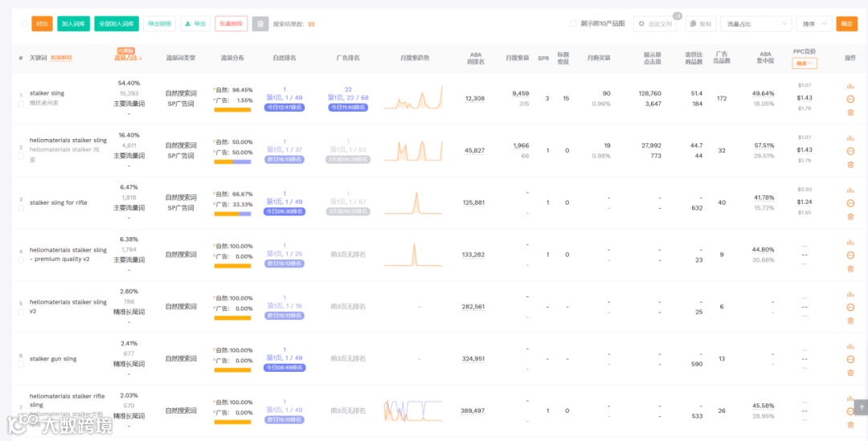The image size is (868, 441).
Task: Open more-options icon for stalker sling for rifle
Action: click(850, 203)
